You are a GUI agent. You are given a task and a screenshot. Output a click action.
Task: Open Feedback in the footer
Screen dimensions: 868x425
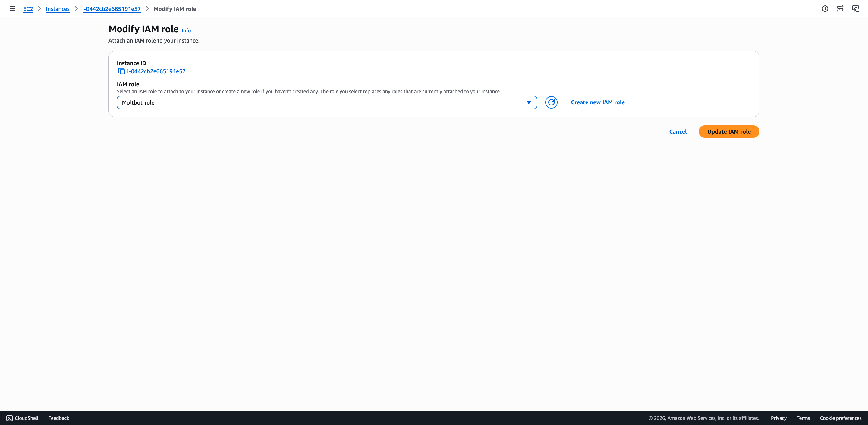[59, 418]
